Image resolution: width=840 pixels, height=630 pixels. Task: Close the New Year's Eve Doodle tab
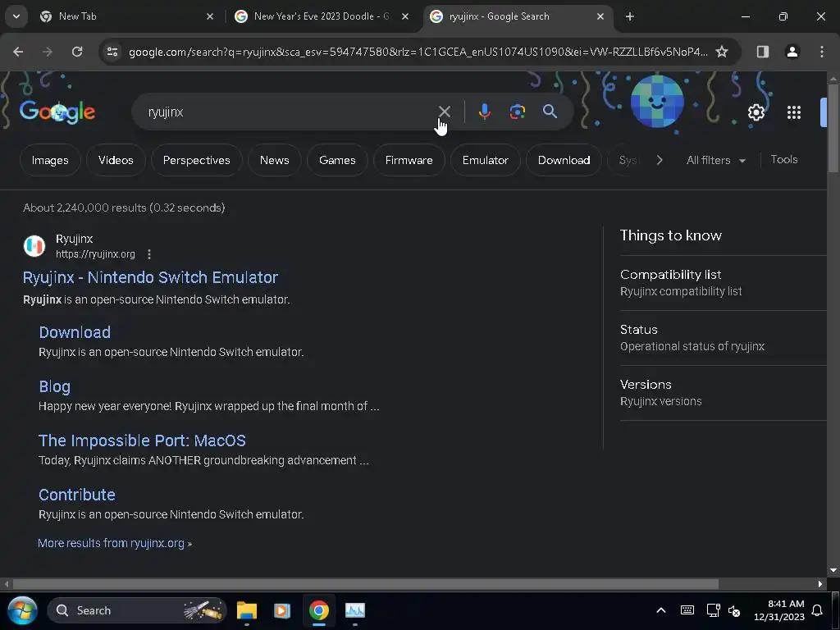[x=405, y=16]
